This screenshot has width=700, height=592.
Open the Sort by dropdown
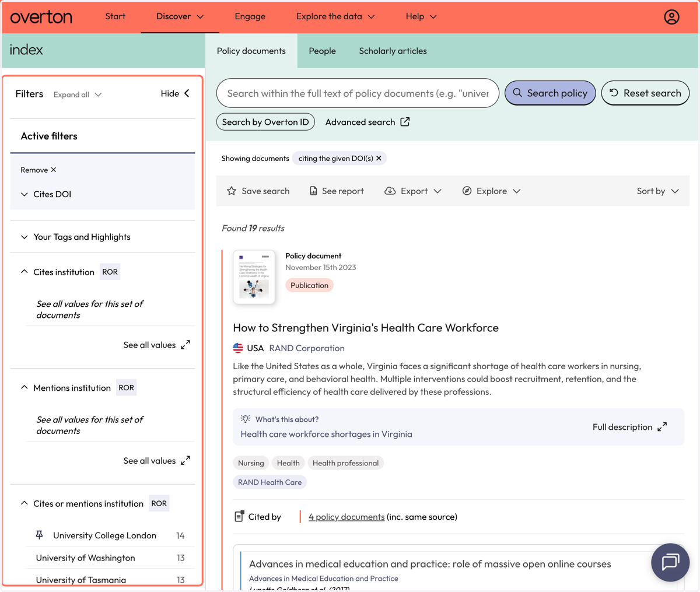point(658,191)
